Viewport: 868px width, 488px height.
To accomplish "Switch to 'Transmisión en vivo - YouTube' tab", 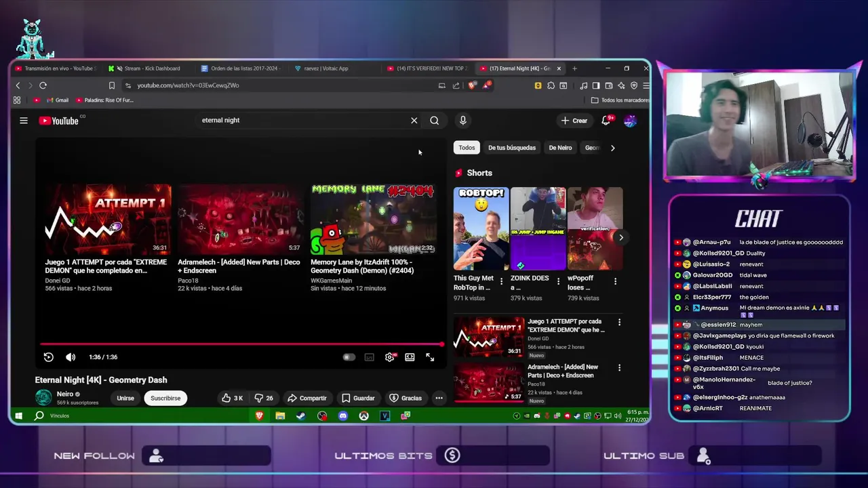I will (x=56, y=68).
